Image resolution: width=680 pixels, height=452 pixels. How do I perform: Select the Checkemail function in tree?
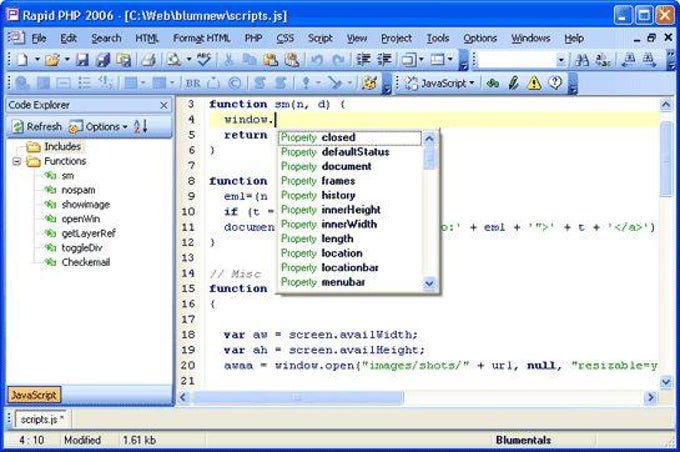point(86,262)
